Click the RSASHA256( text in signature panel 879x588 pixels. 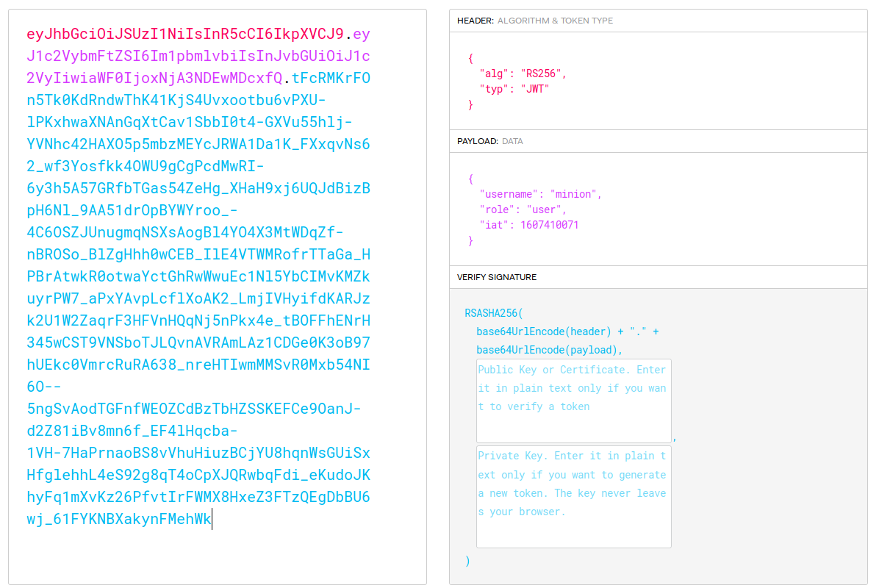click(494, 313)
